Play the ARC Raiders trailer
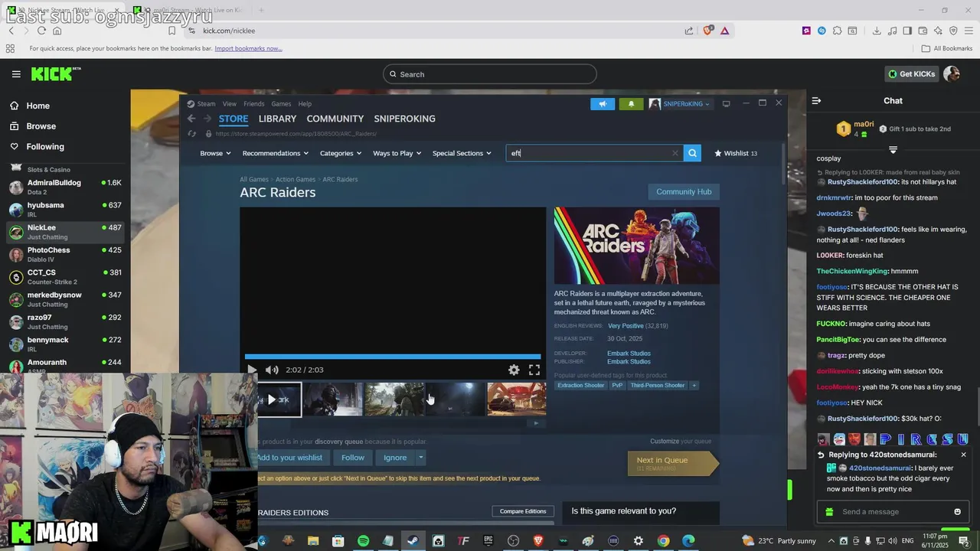The width and height of the screenshot is (980, 551). pos(252,370)
